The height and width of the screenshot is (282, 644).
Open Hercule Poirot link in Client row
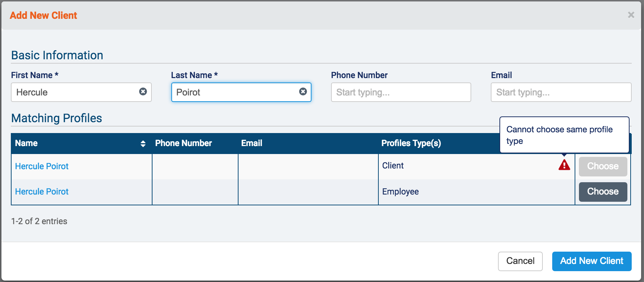[x=42, y=166]
